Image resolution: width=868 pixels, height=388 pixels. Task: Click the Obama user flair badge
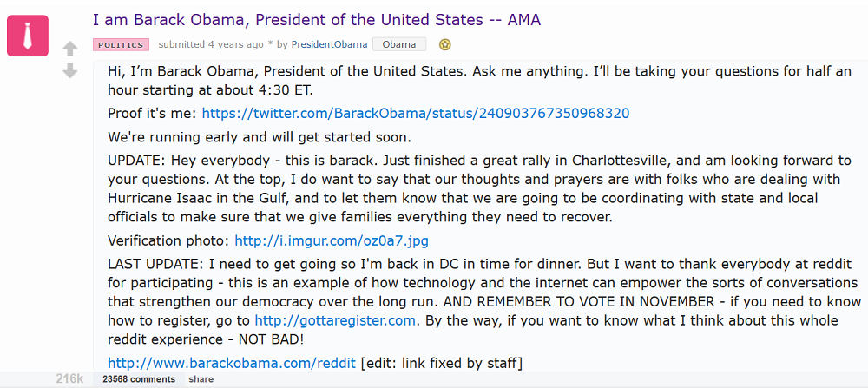[x=399, y=44]
